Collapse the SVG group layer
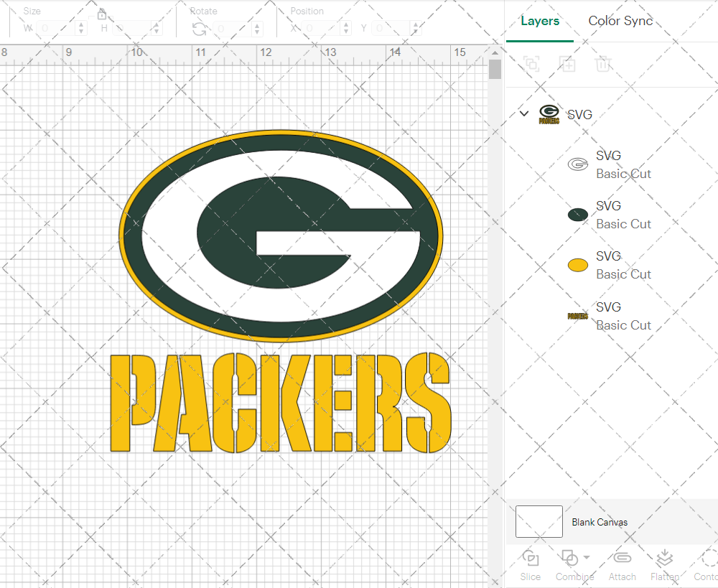718x588 pixels. point(524,113)
